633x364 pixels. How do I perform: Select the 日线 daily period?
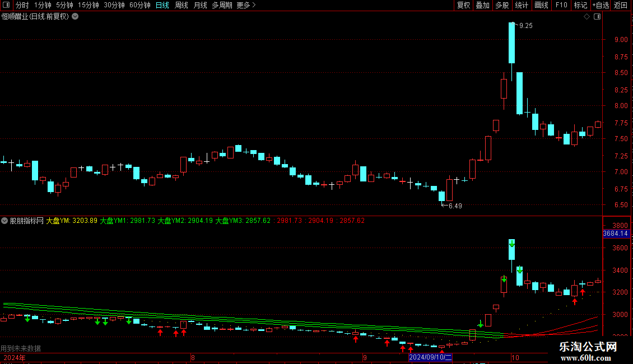pyautogui.click(x=162, y=5)
